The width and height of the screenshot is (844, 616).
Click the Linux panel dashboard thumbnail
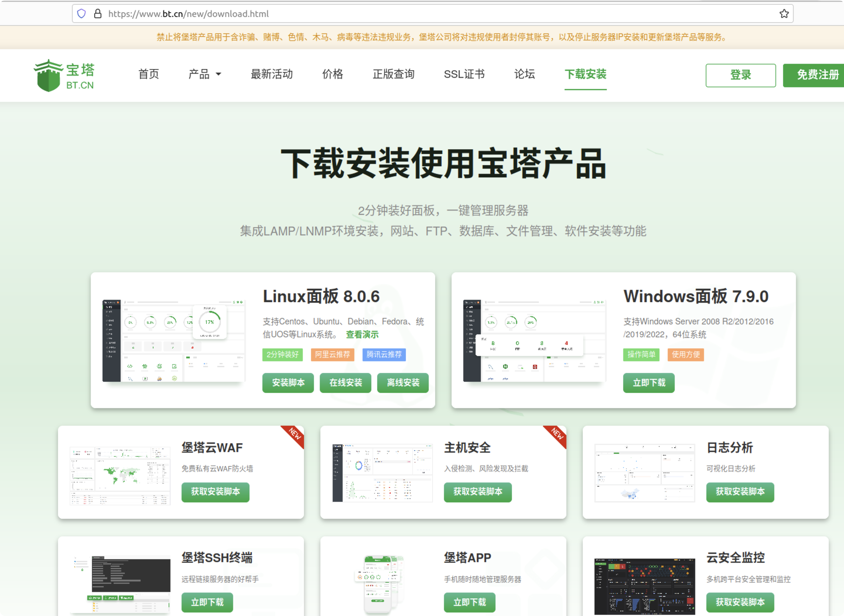point(174,340)
